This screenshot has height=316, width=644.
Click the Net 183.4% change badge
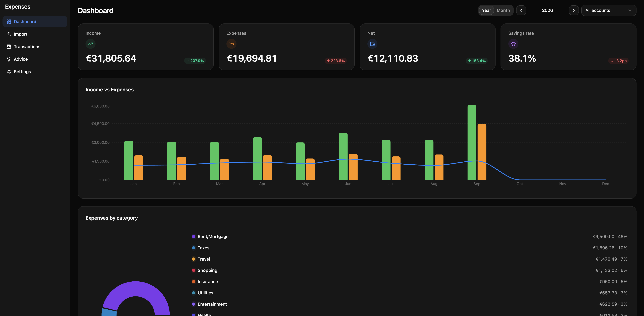tap(476, 61)
